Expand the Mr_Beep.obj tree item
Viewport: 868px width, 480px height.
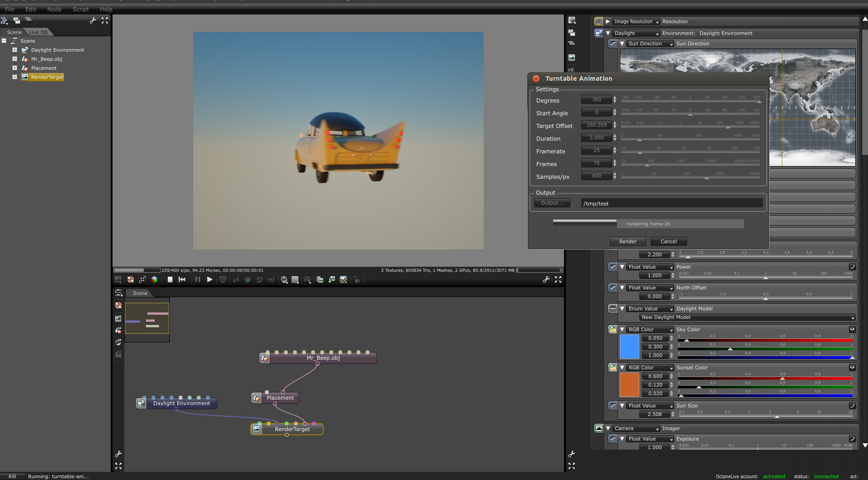(x=15, y=59)
